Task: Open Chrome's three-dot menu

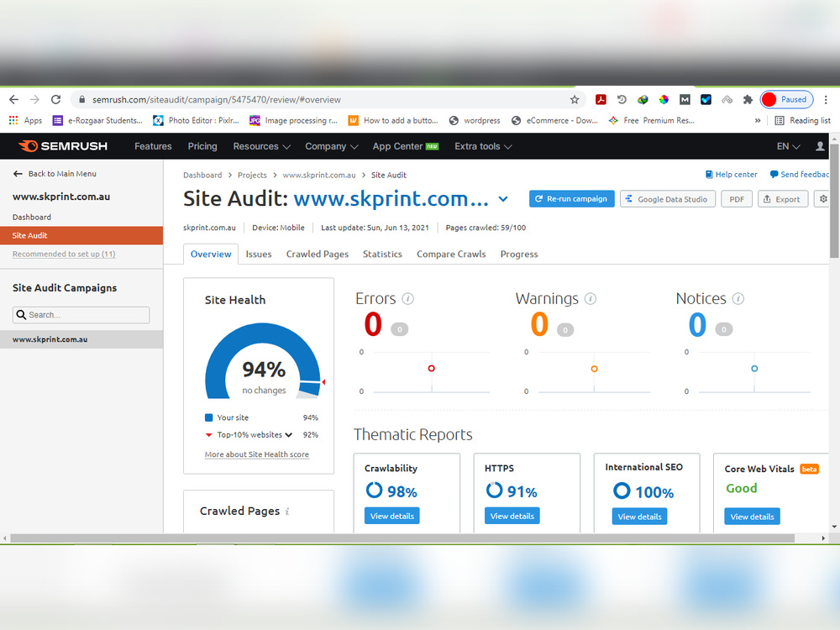Action: click(826, 100)
